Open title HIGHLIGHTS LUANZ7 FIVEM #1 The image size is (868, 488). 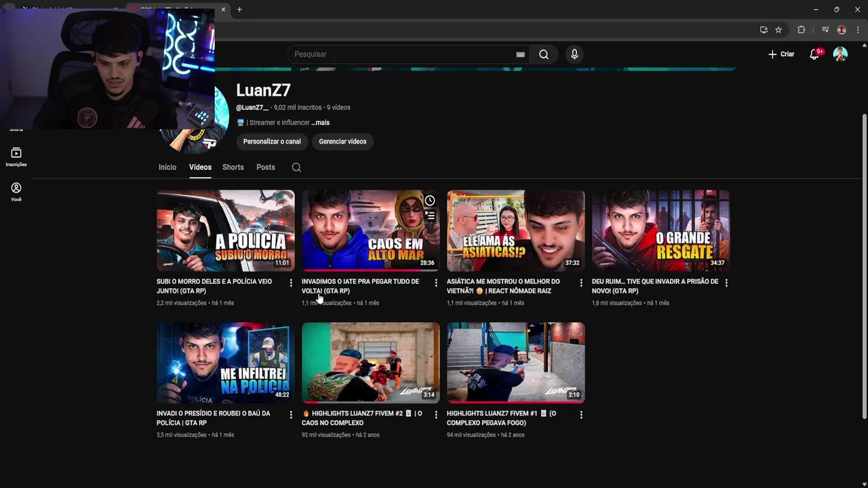502,418
